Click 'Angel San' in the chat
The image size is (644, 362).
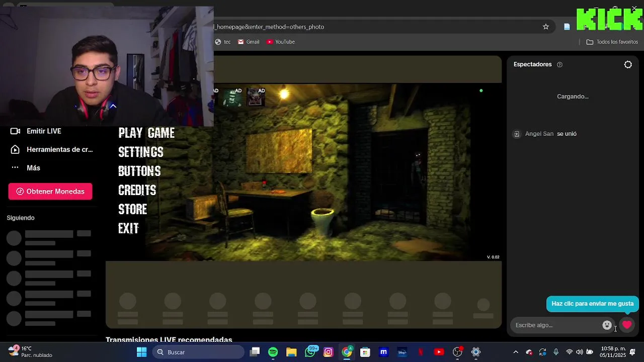click(539, 134)
